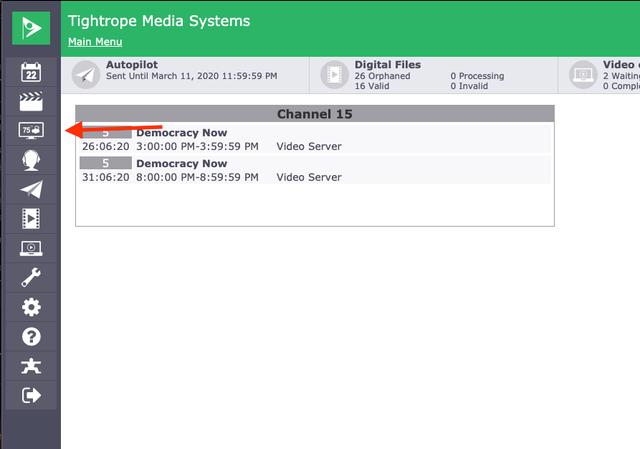This screenshot has height=449, width=640.
Task: Open the monitor bulletin board icon
Action: [x=31, y=131]
